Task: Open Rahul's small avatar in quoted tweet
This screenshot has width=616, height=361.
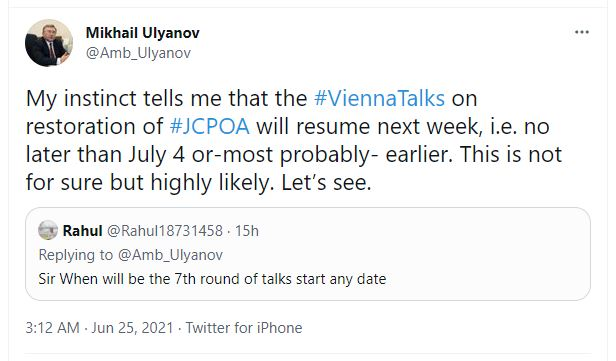Action: [x=48, y=230]
